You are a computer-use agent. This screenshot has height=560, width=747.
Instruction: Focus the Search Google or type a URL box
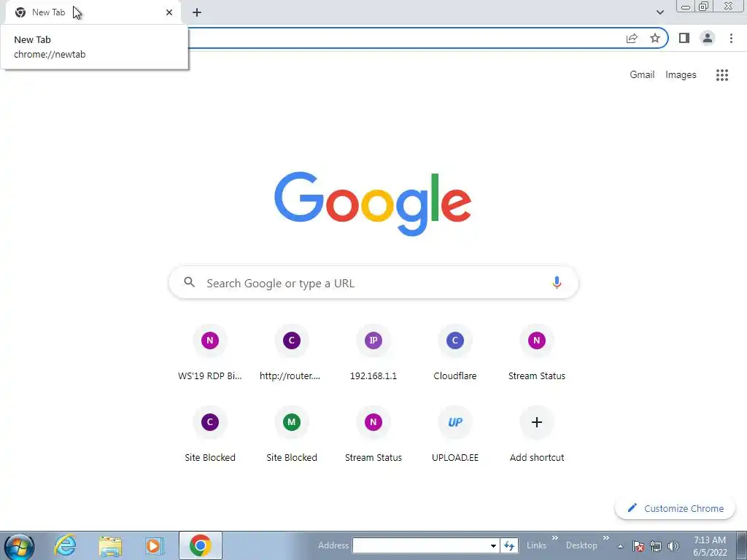[373, 282]
